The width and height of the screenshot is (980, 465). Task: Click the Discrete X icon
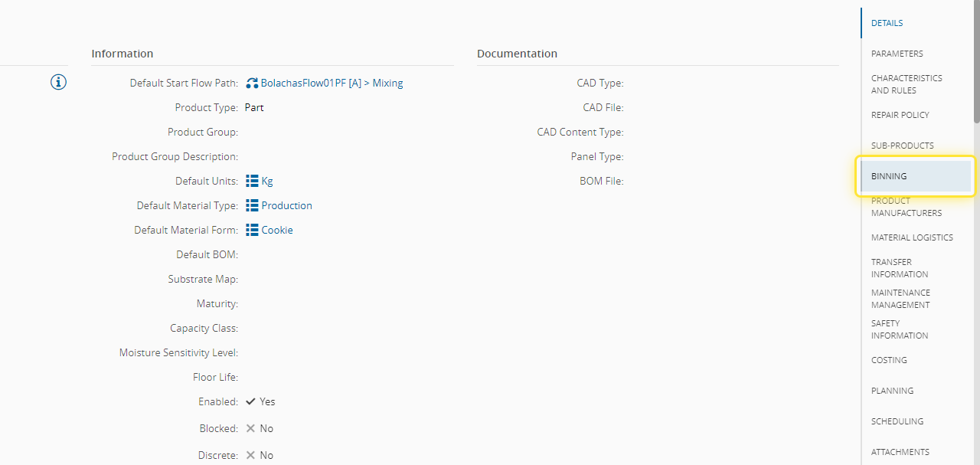point(250,455)
